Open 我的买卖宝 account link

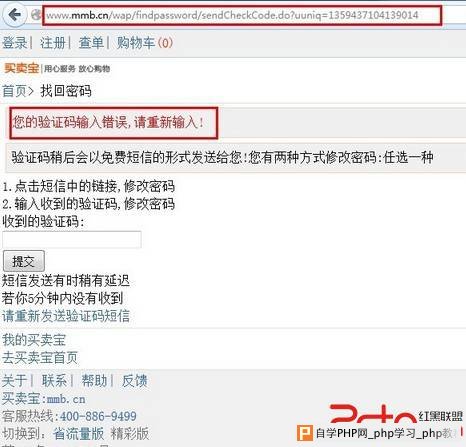tap(34, 340)
